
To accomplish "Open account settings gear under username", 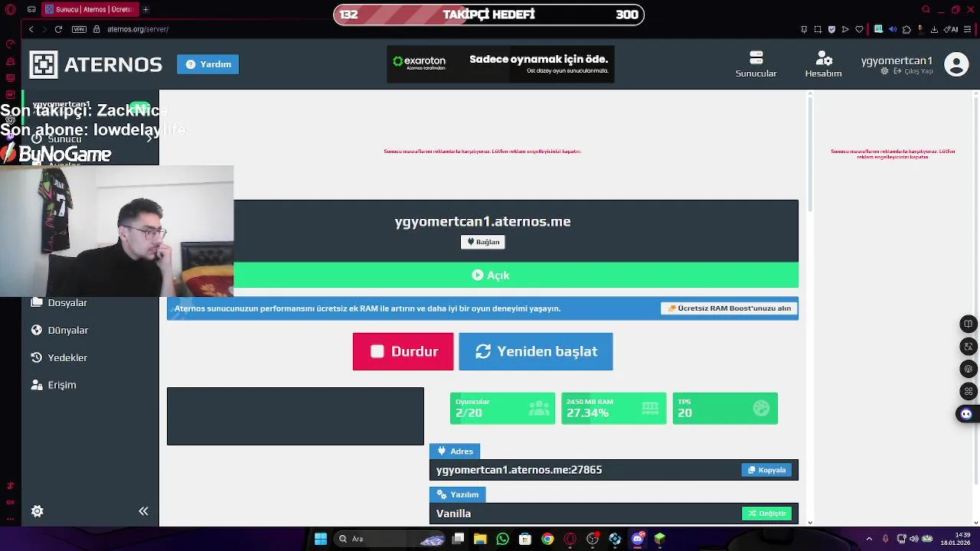I will (x=885, y=71).
